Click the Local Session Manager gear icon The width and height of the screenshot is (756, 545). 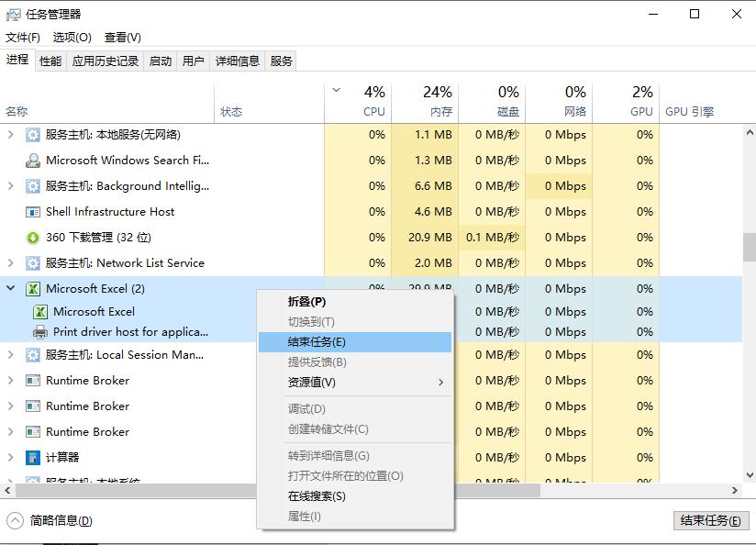32,355
